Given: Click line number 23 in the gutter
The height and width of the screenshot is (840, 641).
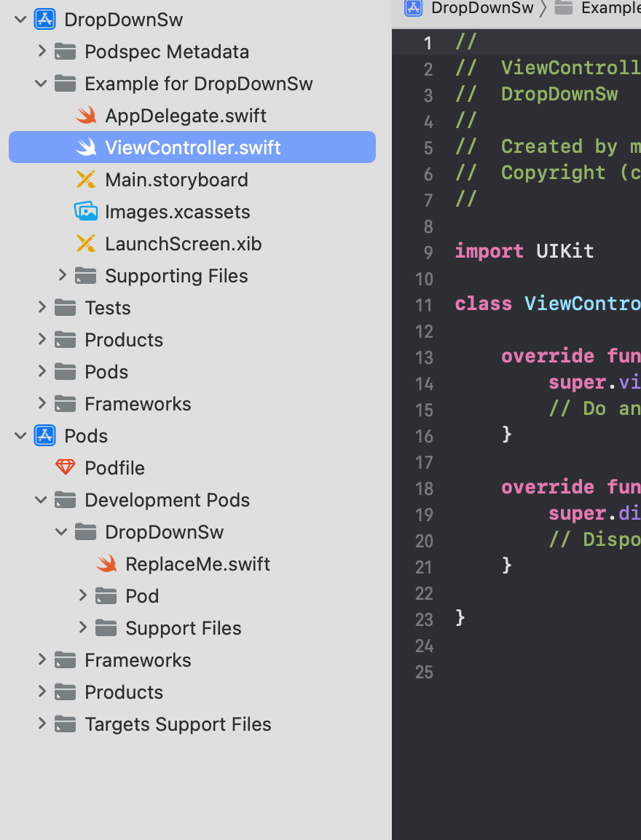Looking at the screenshot, I should 424,620.
